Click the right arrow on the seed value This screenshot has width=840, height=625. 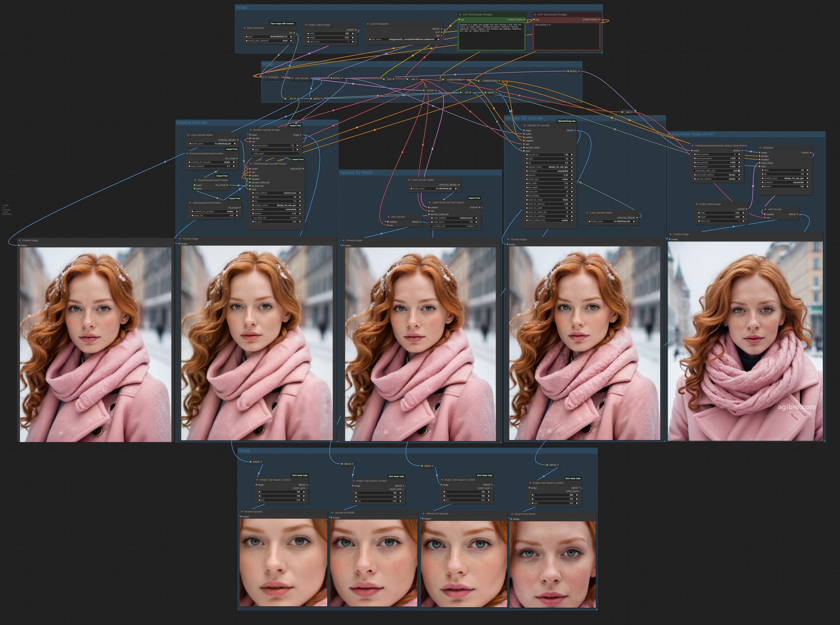click(x=291, y=37)
